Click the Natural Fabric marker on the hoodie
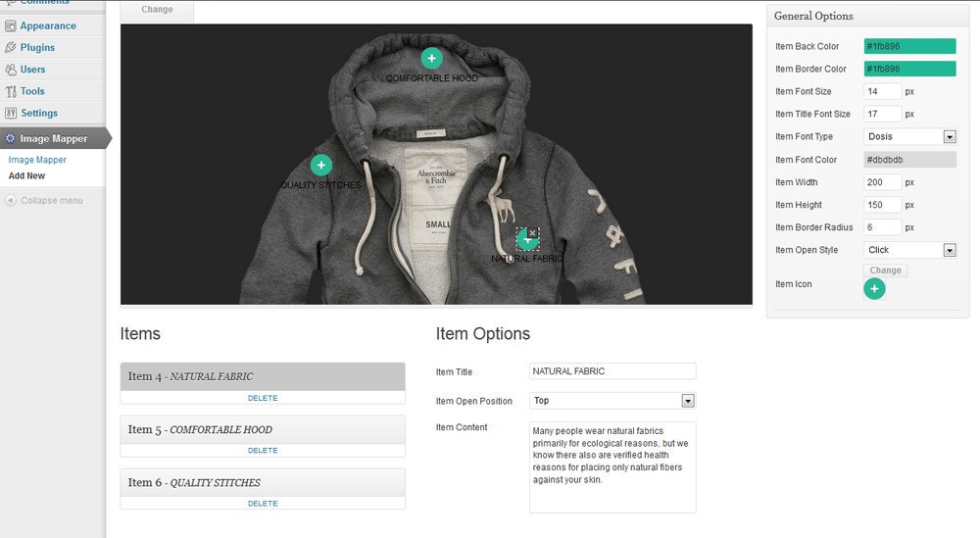This screenshot has width=980, height=538. (x=527, y=238)
